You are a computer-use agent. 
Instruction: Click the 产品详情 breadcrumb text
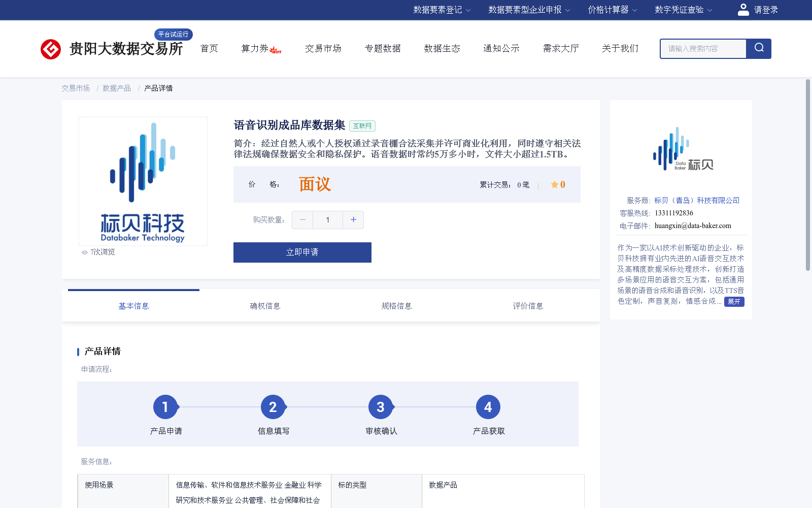click(x=158, y=88)
